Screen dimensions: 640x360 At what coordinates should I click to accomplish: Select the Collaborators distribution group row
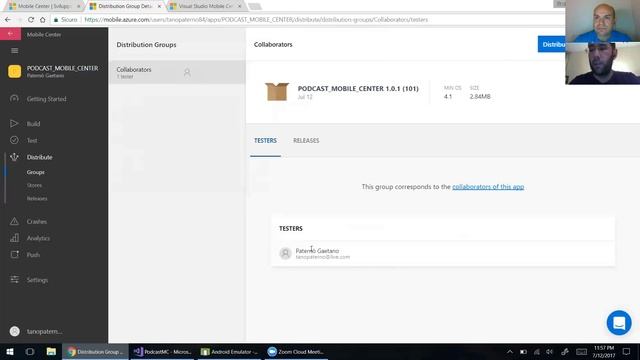(x=177, y=72)
